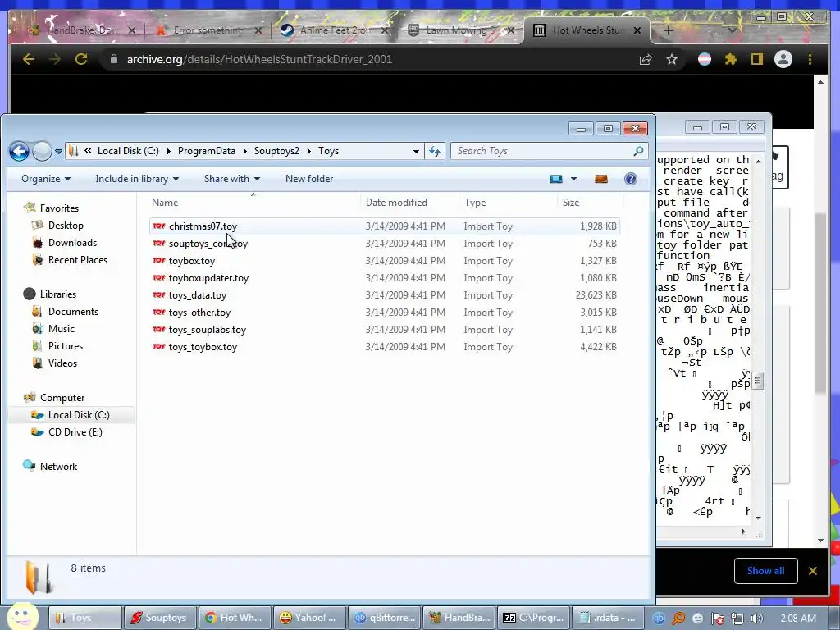
Task: Open the Share with menu
Action: pyautogui.click(x=232, y=179)
